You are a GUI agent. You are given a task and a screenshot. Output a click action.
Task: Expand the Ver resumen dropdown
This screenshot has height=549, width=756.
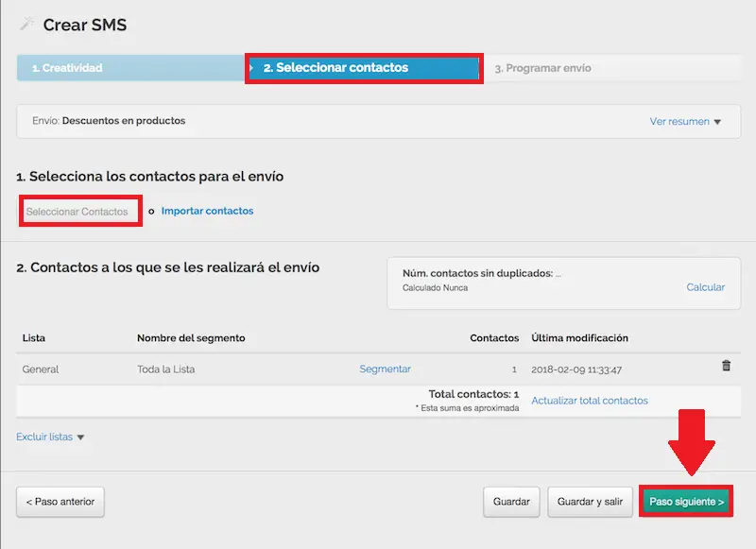click(x=685, y=122)
